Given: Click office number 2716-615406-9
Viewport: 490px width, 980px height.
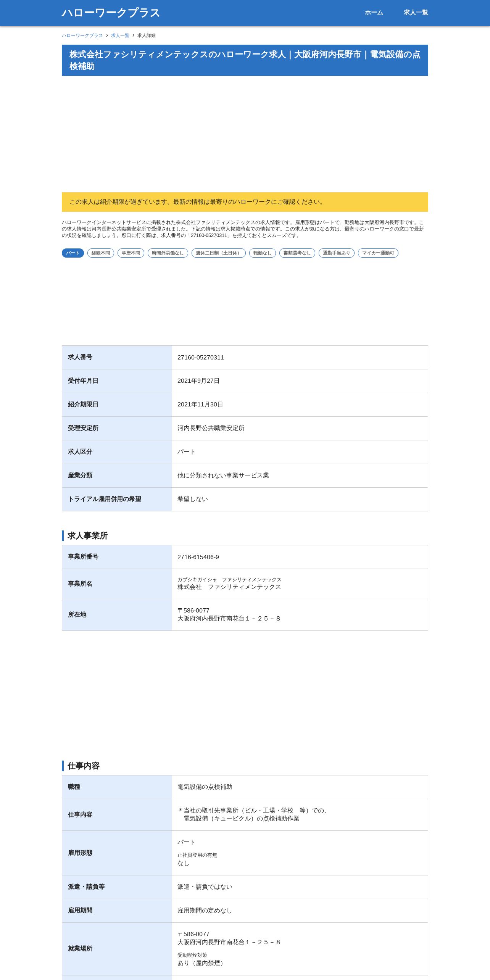Looking at the screenshot, I should tap(198, 557).
